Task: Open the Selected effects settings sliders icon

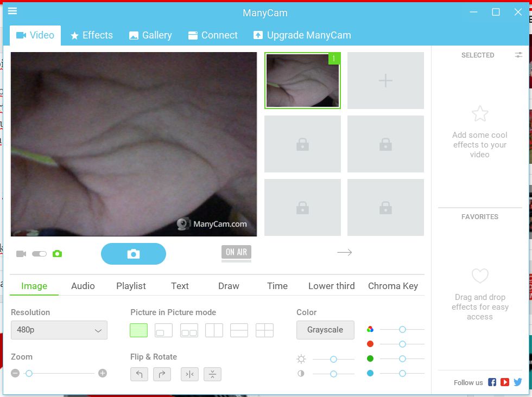Action: pyautogui.click(x=518, y=55)
